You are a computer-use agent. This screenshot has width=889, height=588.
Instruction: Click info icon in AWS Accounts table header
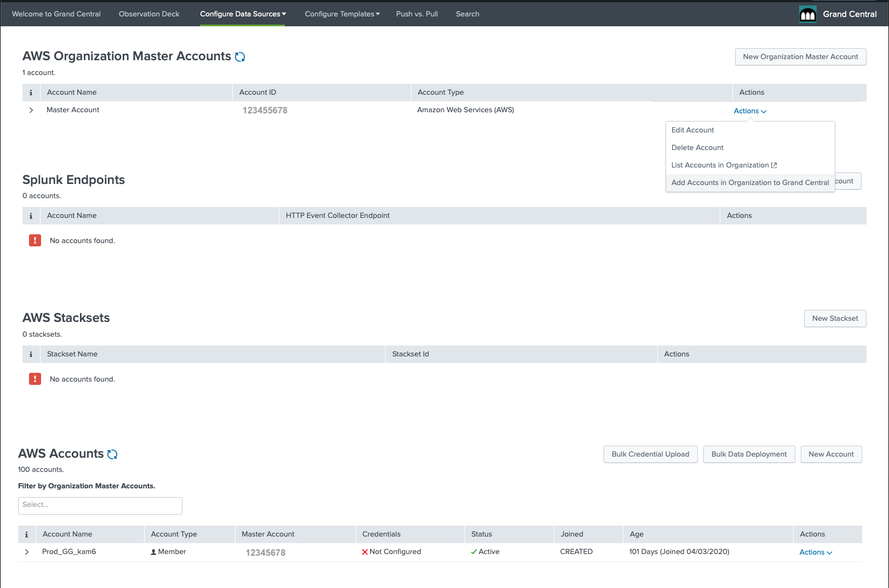coord(26,534)
